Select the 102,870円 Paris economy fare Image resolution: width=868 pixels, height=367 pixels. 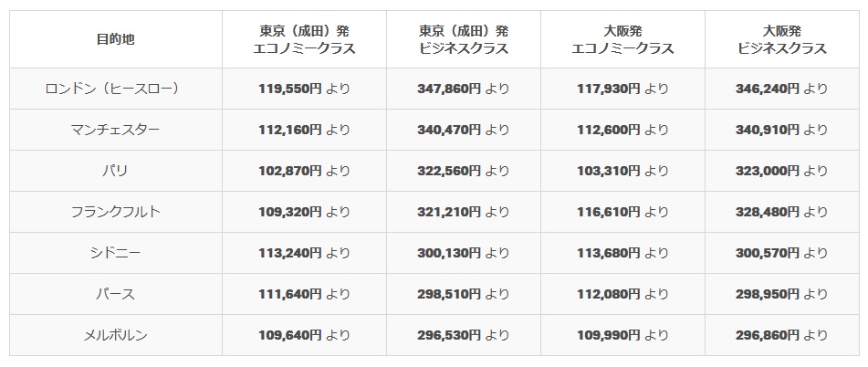click(290, 171)
